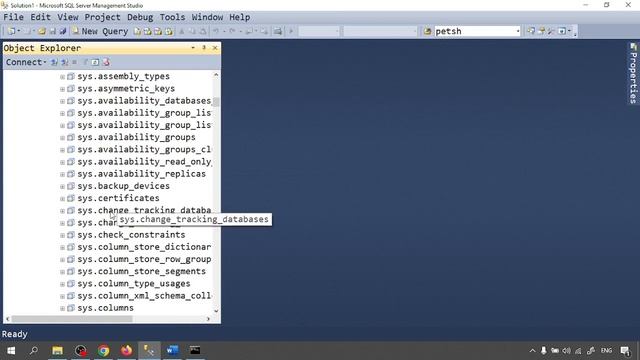Screen dimensions: 640x360
Task: Select the sys.column_type_usages tree row
Action: (134, 284)
